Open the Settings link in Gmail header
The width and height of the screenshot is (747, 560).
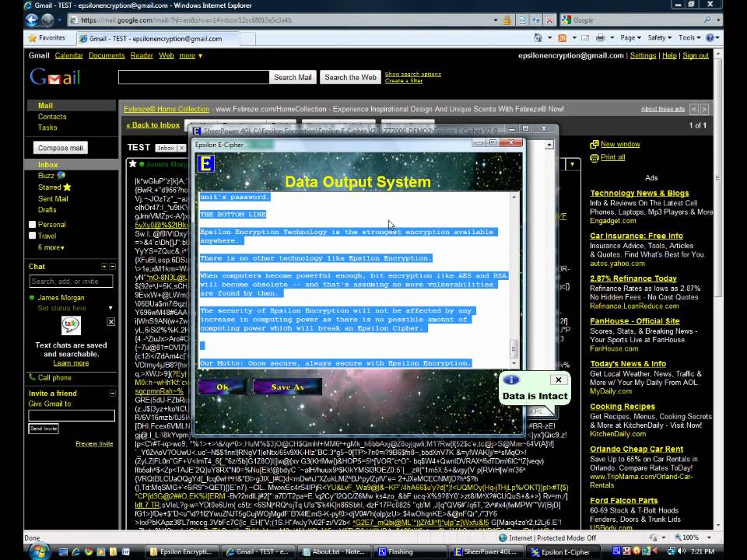(x=643, y=56)
